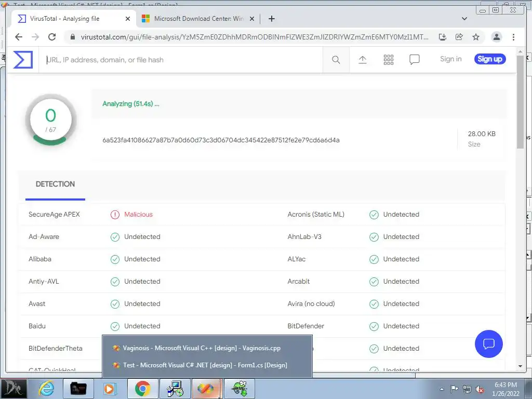Open the Chrome profile avatar
The height and width of the screenshot is (399, 532).
coord(496,37)
